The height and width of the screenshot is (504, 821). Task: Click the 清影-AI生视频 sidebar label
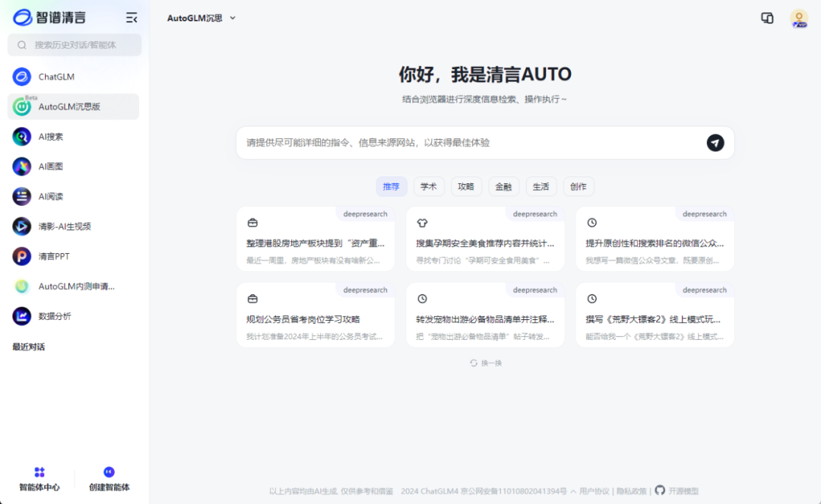point(65,226)
